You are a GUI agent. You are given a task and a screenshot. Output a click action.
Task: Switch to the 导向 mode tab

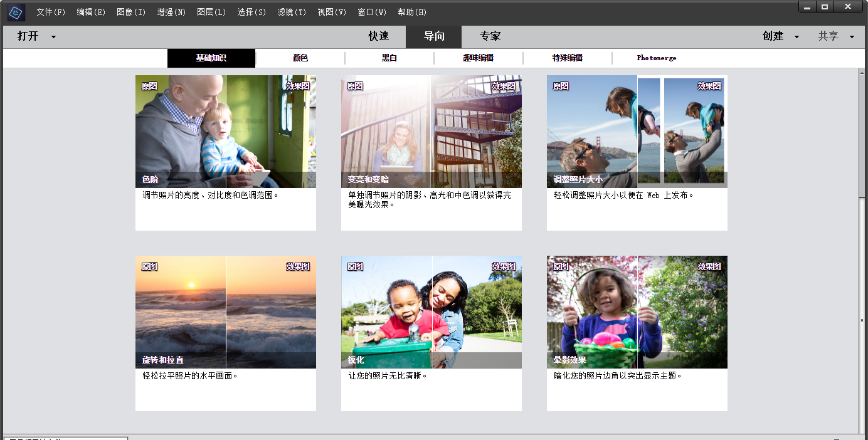click(x=434, y=36)
